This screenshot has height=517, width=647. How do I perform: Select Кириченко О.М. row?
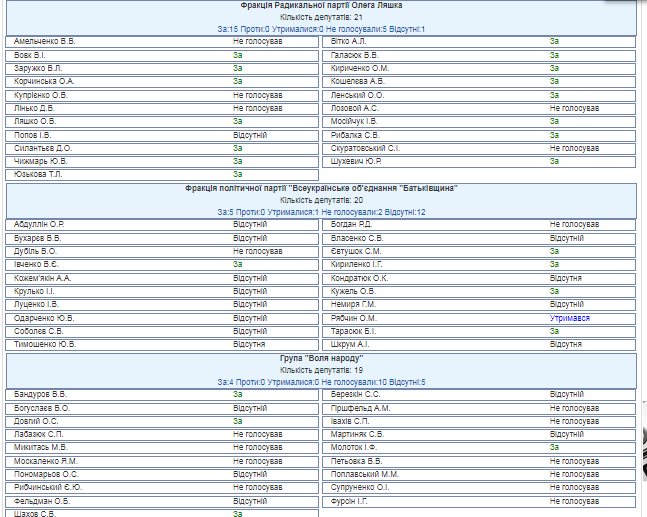(479, 68)
